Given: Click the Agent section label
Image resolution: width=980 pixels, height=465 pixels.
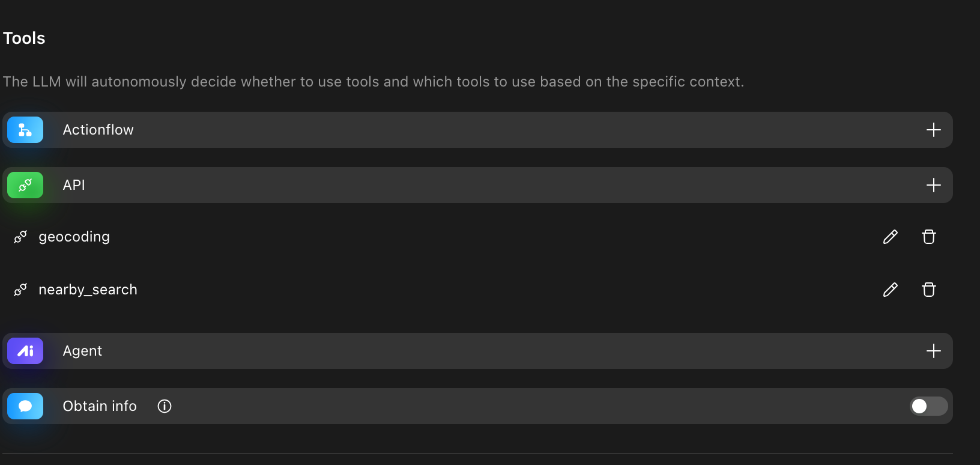Looking at the screenshot, I should coord(82,351).
